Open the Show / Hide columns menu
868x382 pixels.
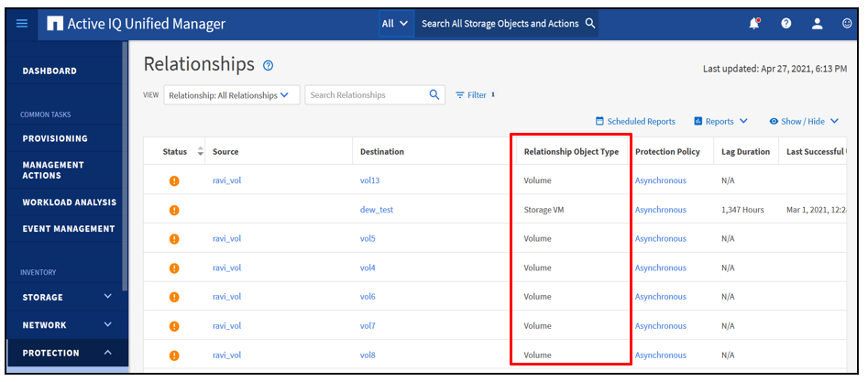[x=804, y=121]
